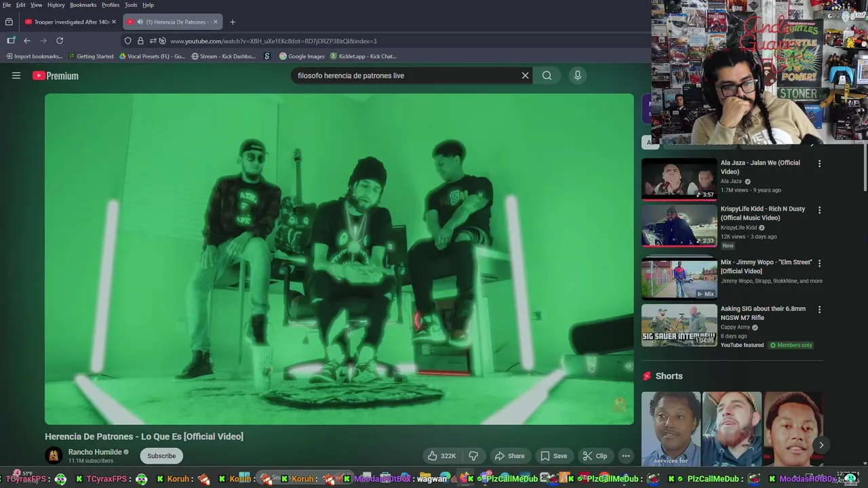This screenshot has height=488, width=868.
Task: Play KrispyLife Kidd Rich N Dusty thumbnail
Action: pos(679,226)
